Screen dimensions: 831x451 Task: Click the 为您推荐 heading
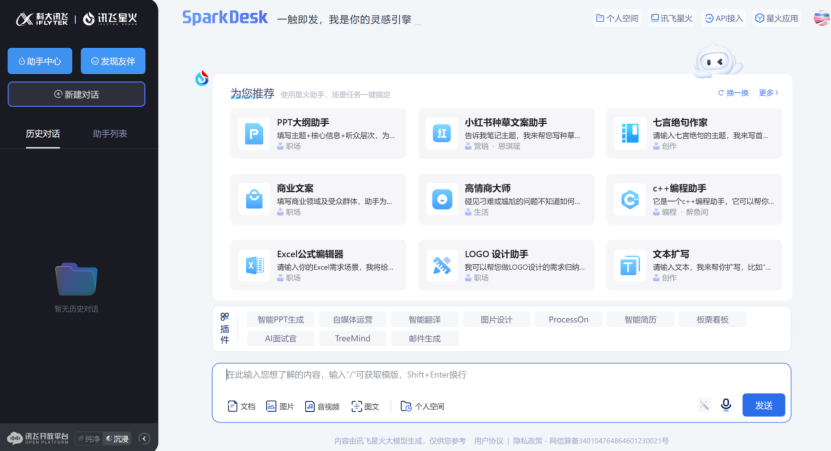(x=252, y=94)
